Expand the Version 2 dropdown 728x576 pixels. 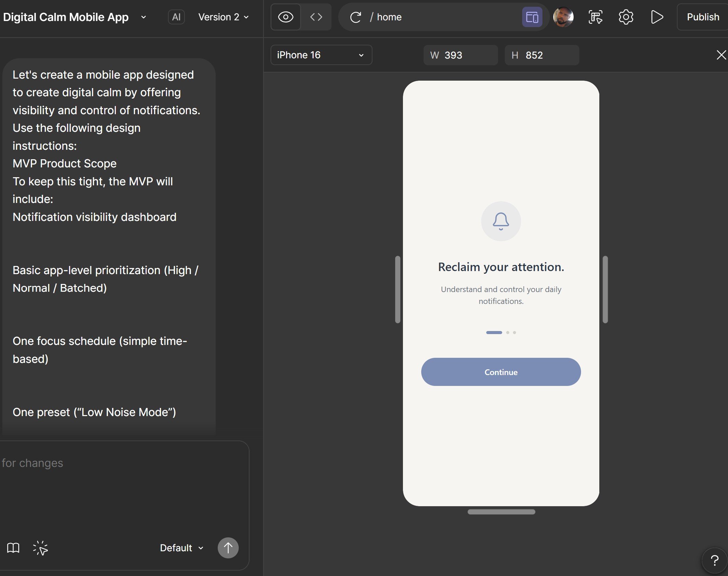(223, 17)
